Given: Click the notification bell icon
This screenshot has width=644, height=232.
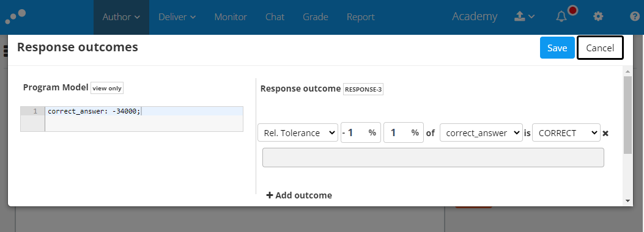Looking at the screenshot, I should click(561, 17).
